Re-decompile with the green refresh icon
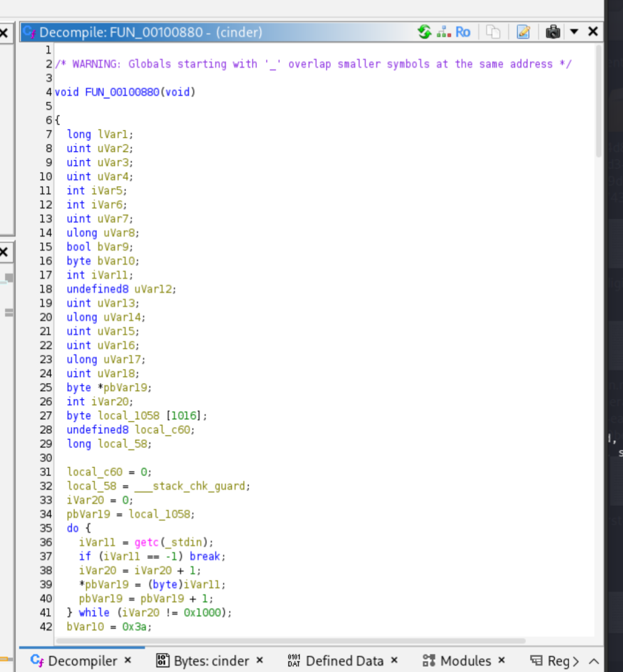 424,32
